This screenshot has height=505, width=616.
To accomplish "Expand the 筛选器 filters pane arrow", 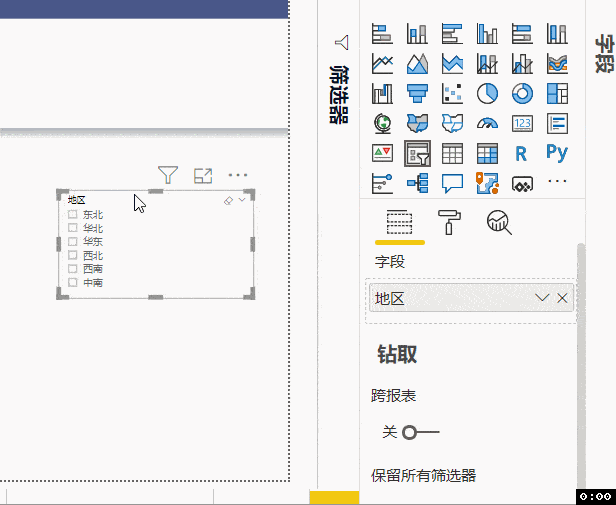I will [342, 42].
